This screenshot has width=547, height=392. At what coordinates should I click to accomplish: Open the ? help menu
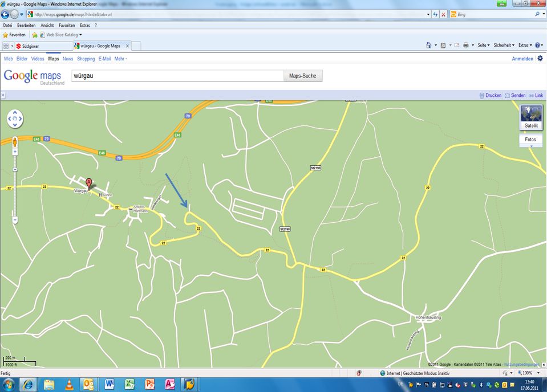pyautogui.click(x=96, y=26)
